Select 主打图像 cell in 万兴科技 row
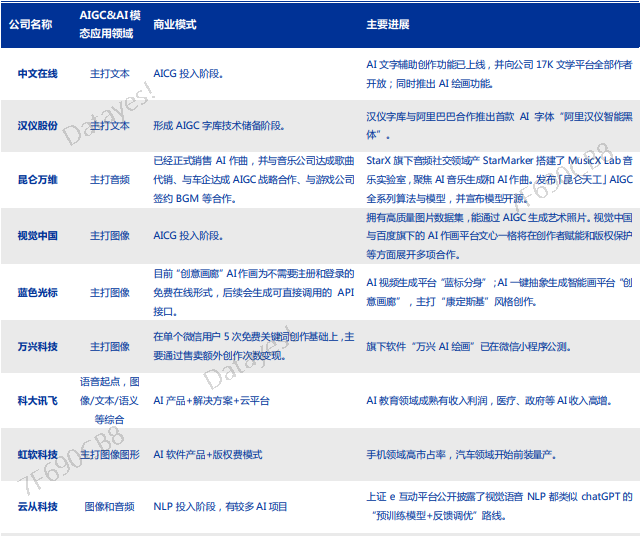643x536 pixels. [110, 347]
